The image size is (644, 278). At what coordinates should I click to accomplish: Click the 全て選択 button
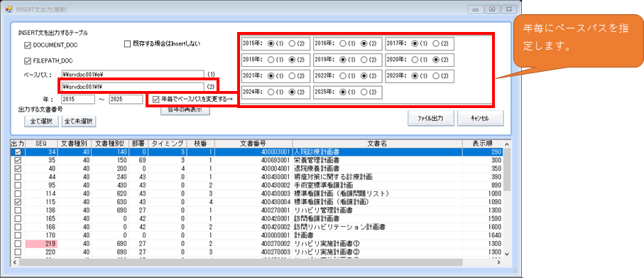41,122
